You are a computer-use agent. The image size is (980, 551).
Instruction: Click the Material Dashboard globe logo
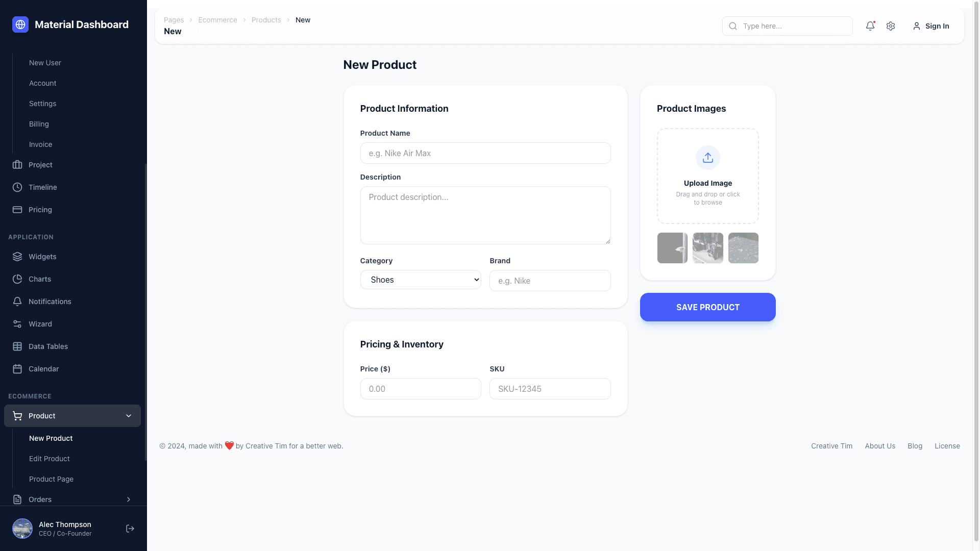tap(20, 24)
